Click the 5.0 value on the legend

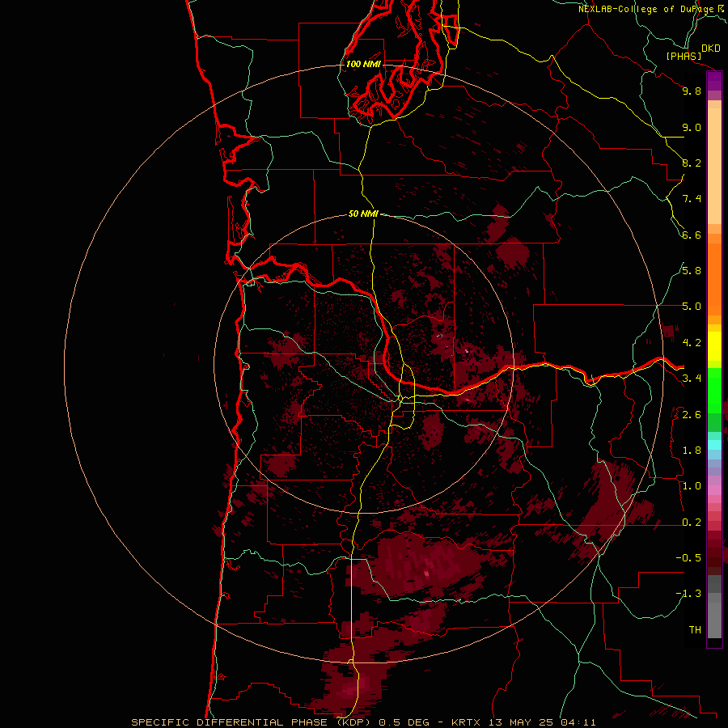click(692, 307)
